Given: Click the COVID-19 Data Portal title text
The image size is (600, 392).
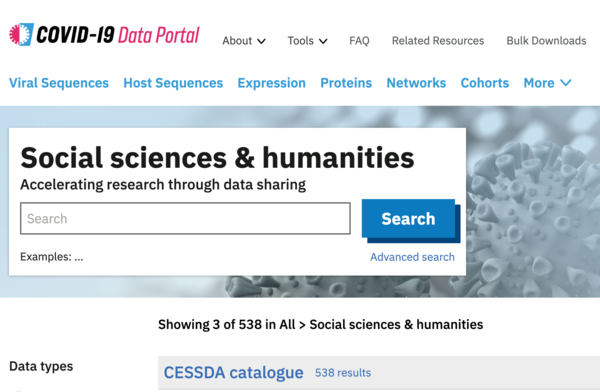Looking at the screenshot, I should pyautogui.click(x=118, y=35).
